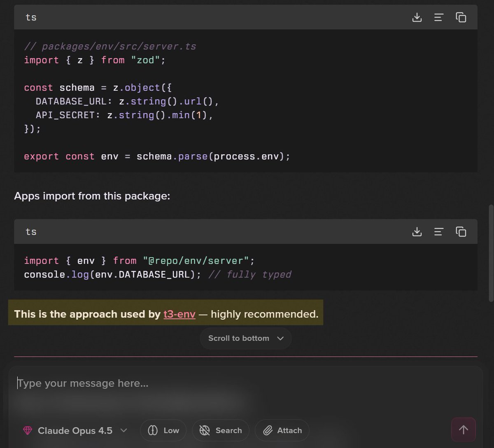Click the Scroll to bottom button

[x=246, y=338]
